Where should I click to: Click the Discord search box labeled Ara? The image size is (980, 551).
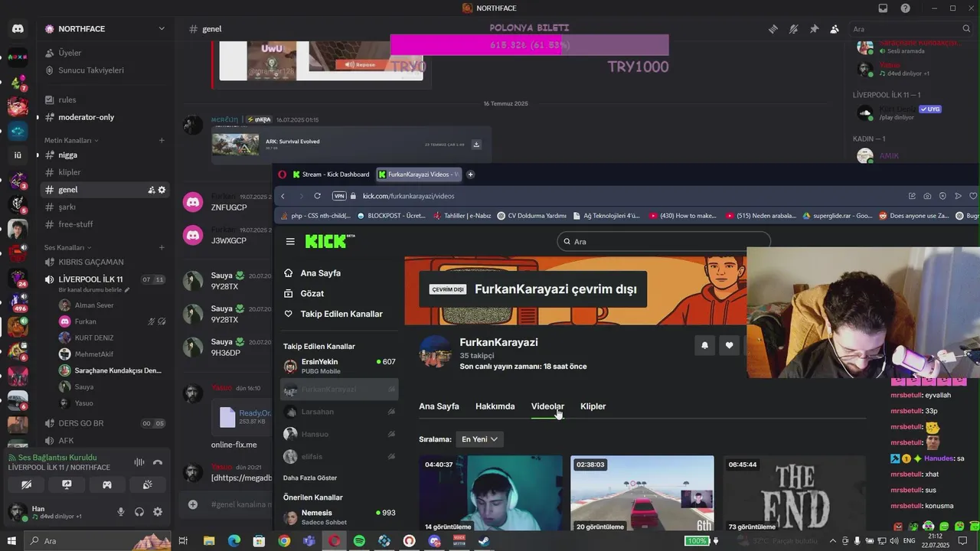(x=911, y=29)
